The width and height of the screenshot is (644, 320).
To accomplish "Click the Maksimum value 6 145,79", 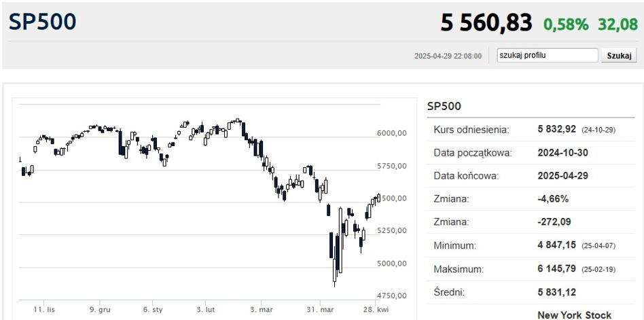I will pyautogui.click(x=556, y=268).
